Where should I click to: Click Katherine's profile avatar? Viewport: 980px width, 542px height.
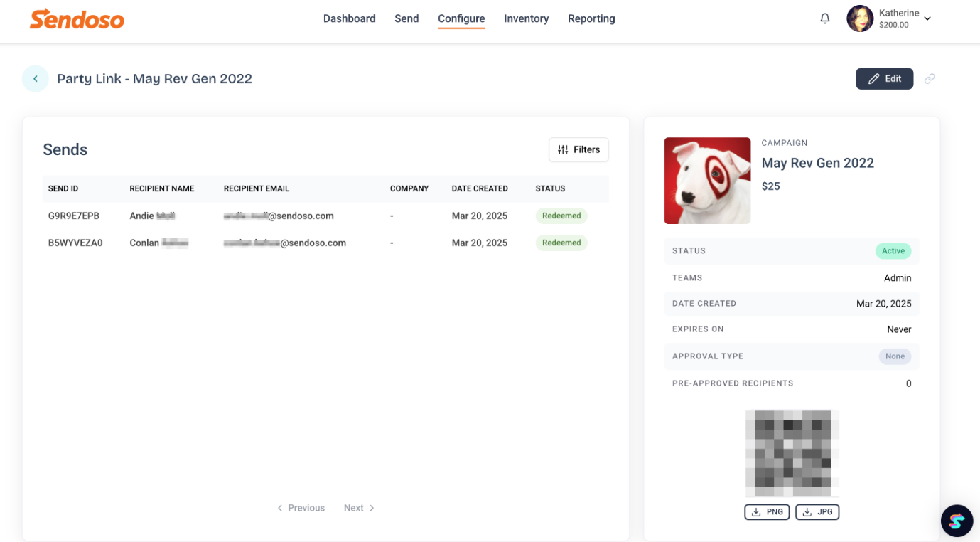(x=860, y=18)
